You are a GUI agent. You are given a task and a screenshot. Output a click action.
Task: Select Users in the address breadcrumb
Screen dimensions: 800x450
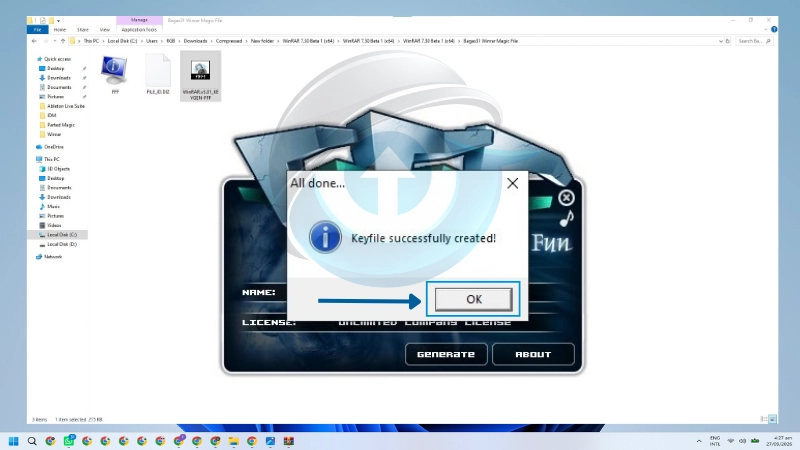coord(152,41)
